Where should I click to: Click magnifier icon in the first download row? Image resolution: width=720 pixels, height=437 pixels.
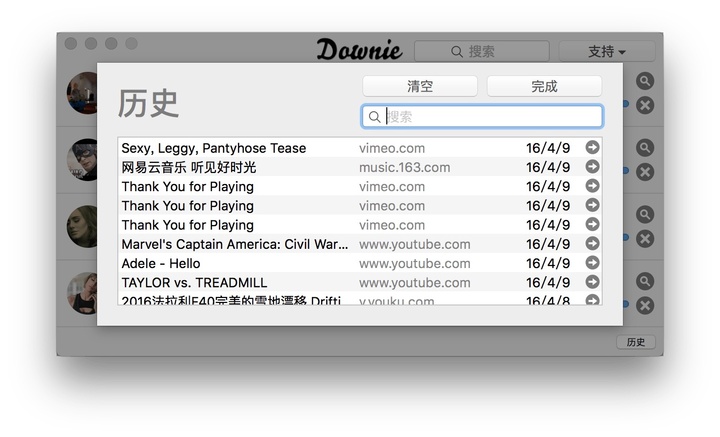pyautogui.click(x=645, y=81)
